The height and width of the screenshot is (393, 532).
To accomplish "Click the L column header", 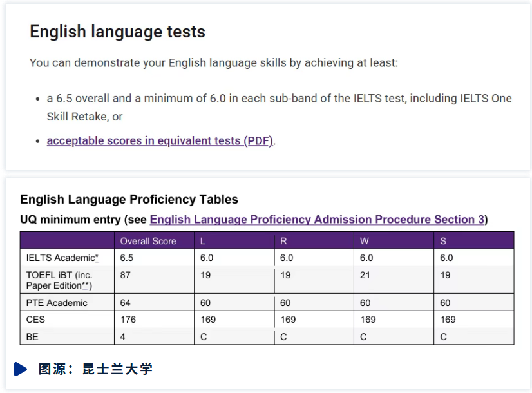I will coord(204,241).
